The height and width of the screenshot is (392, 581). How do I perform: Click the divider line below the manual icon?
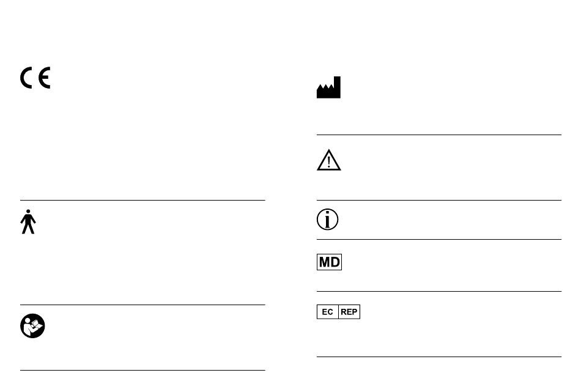(142, 370)
